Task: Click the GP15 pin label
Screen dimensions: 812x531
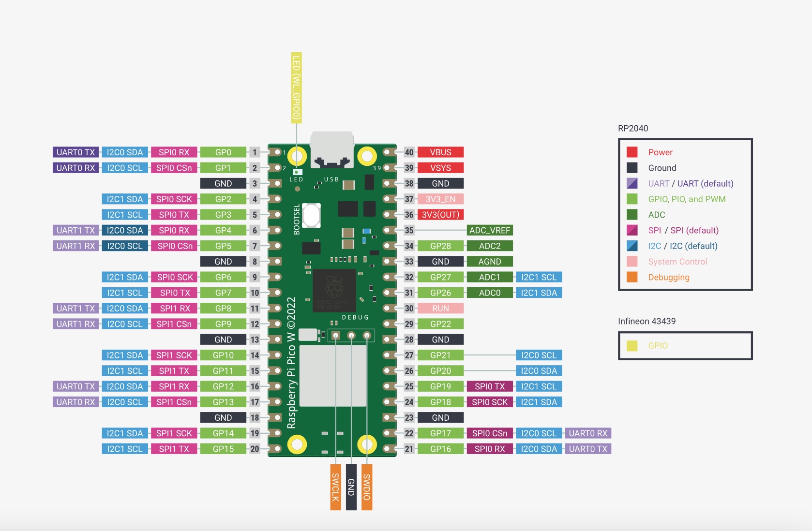Action: pyautogui.click(x=223, y=449)
